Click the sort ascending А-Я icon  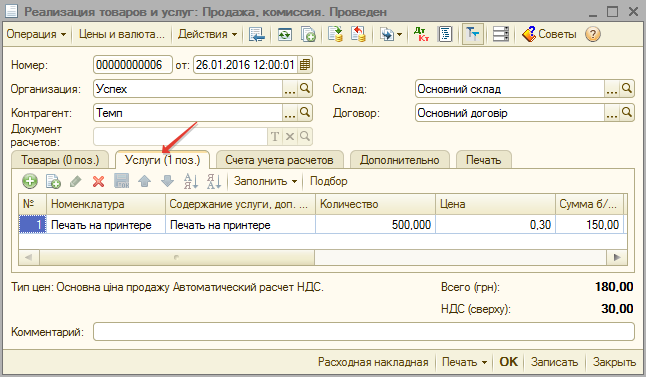tap(191, 181)
